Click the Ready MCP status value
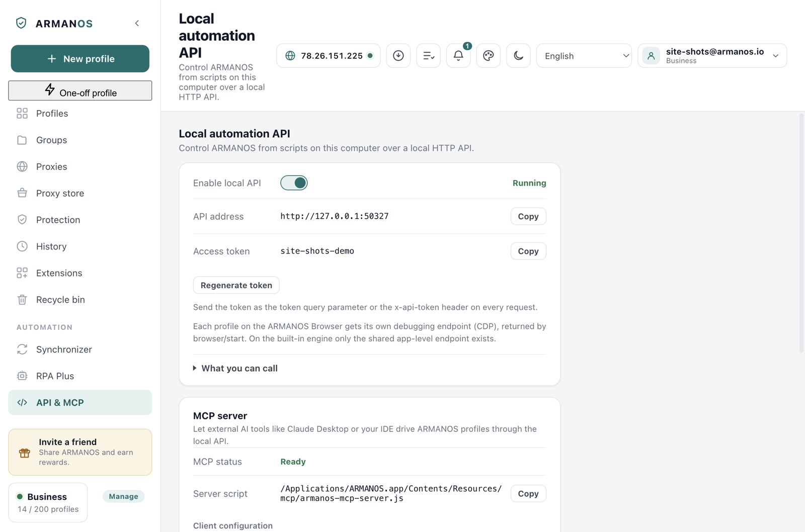This screenshot has height=532, width=805. pyautogui.click(x=293, y=462)
